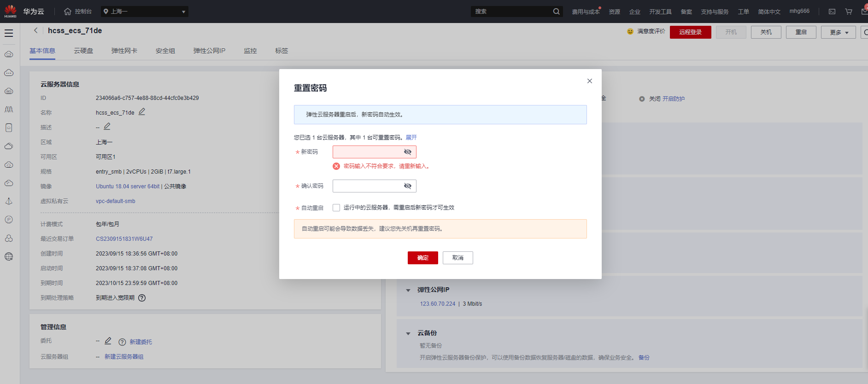Open the 费用与成本 menu

tap(586, 12)
